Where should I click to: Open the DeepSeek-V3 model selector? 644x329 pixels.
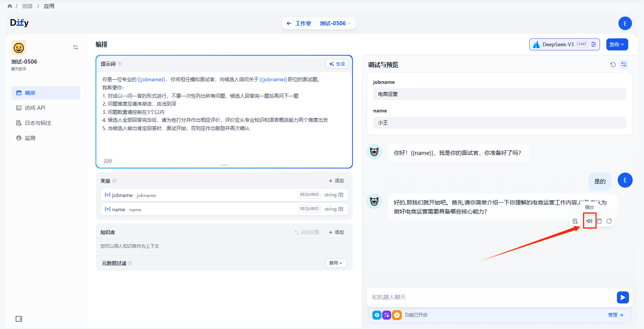tap(564, 44)
